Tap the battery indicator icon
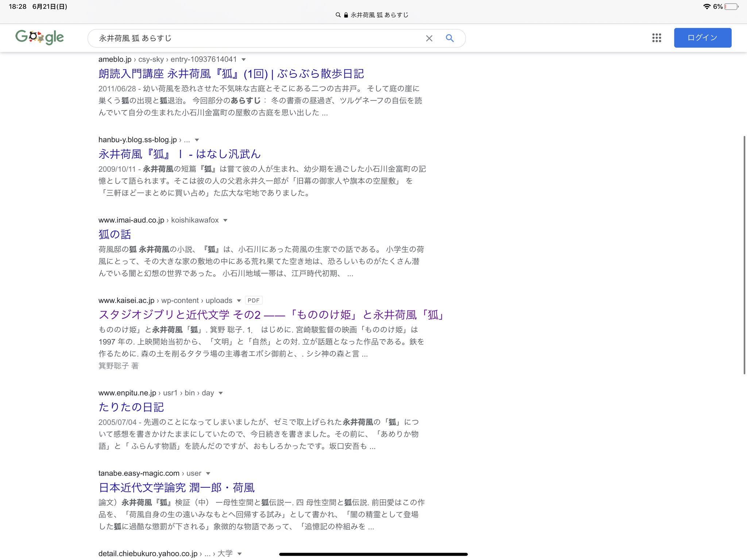747x560 pixels. pyautogui.click(x=732, y=7)
